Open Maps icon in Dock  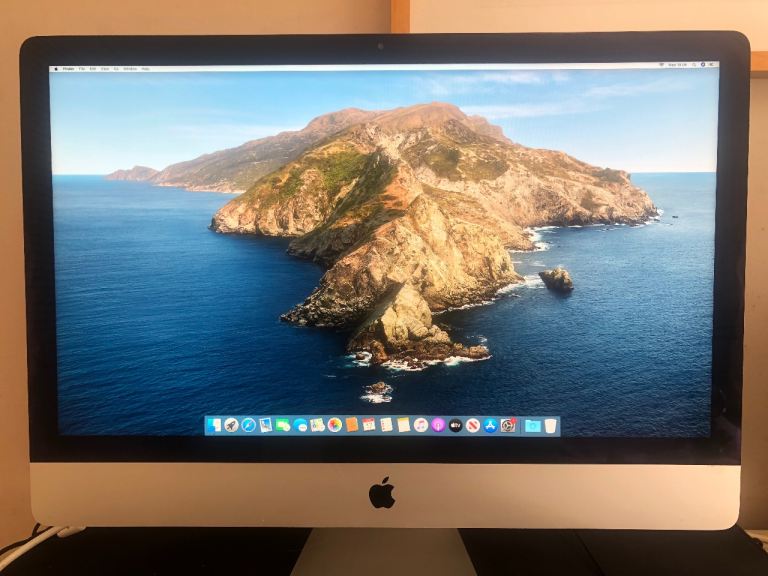pyautogui.click(x=317, y=425)
